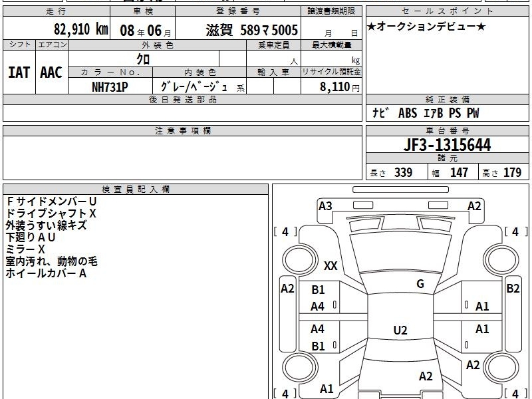532x399 pixels.
Task: Click the IAT shift value
Action: click(19, 72)
